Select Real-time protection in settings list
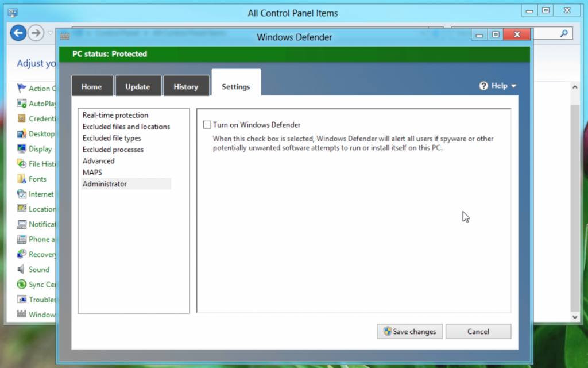 [x=115, y=115]
